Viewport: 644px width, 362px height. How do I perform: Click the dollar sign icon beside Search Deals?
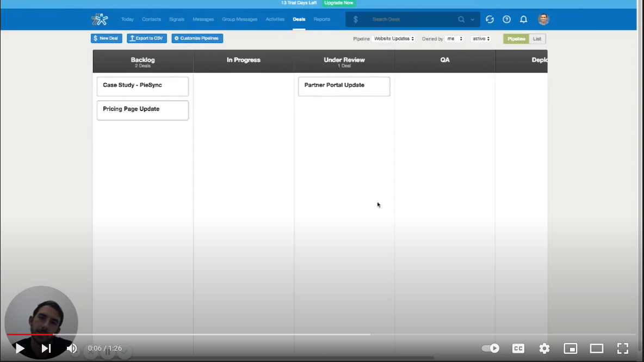point(356,19)
